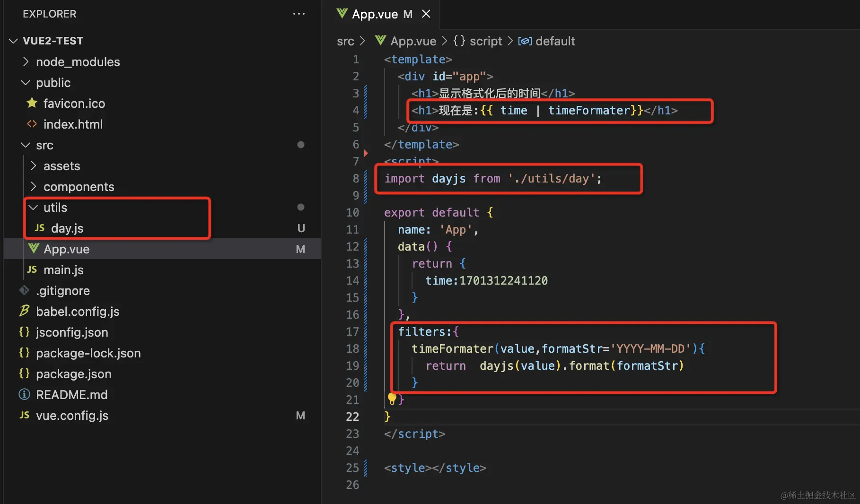Click the U status badge on day.js

click(301, 228)
